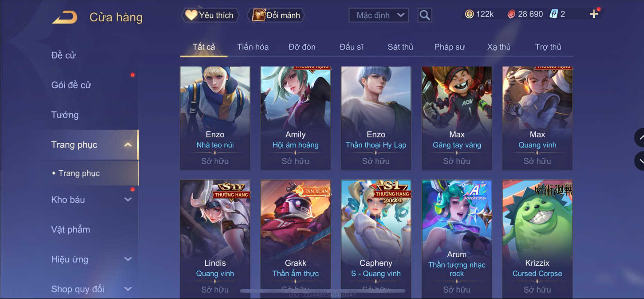This screenshot has height=299, width=644.
Task: Go back using the return arrow icon
Action: [64, 17]
